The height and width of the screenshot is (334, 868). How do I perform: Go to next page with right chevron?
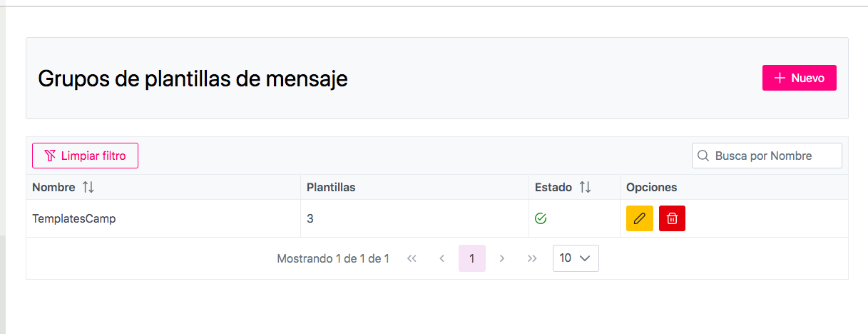coord(502,258)
